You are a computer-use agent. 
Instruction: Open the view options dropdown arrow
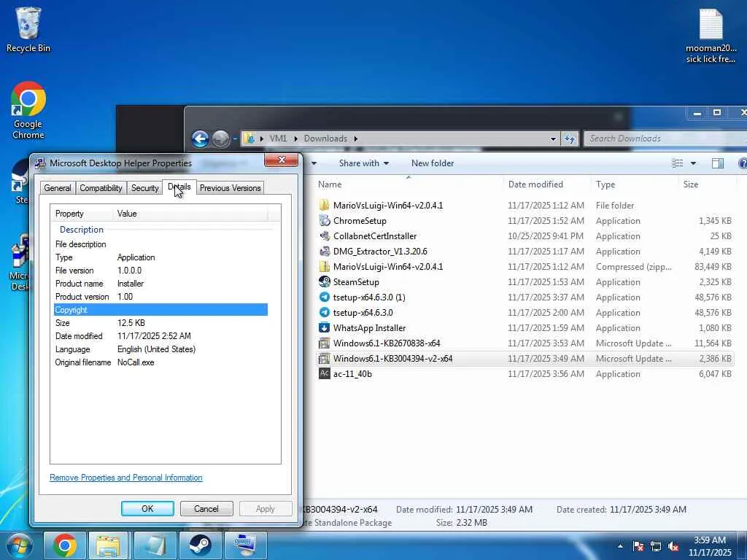pos(693,163)
